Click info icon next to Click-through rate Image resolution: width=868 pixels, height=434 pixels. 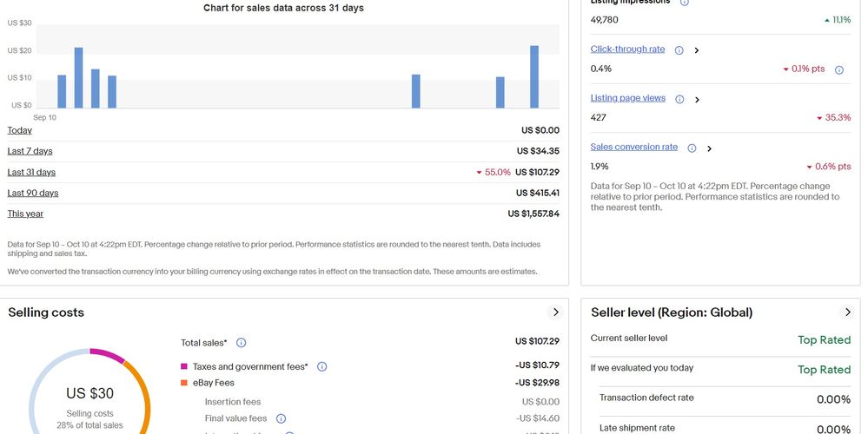[679, 50]
